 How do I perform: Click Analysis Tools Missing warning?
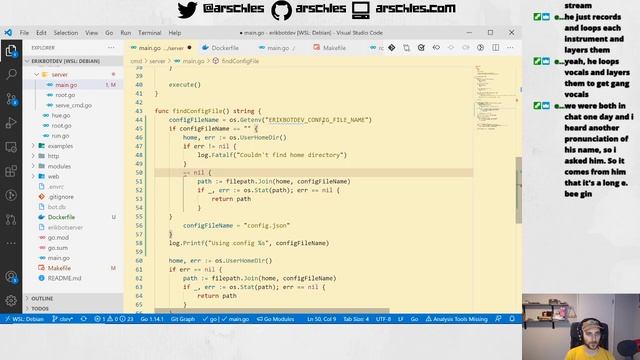457,319
